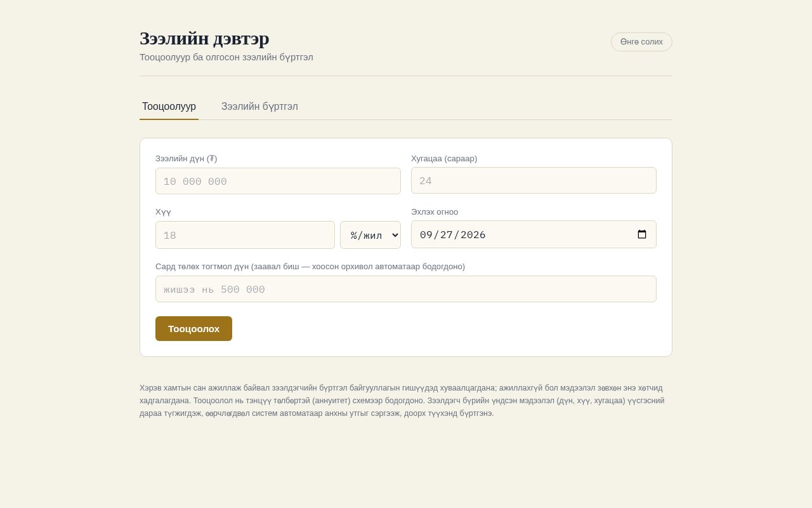Click the subtitle Тооцоолуур ба олгосон зээлийн бүртгэл
Screen dimensions: 812x508
click(226, 57)
